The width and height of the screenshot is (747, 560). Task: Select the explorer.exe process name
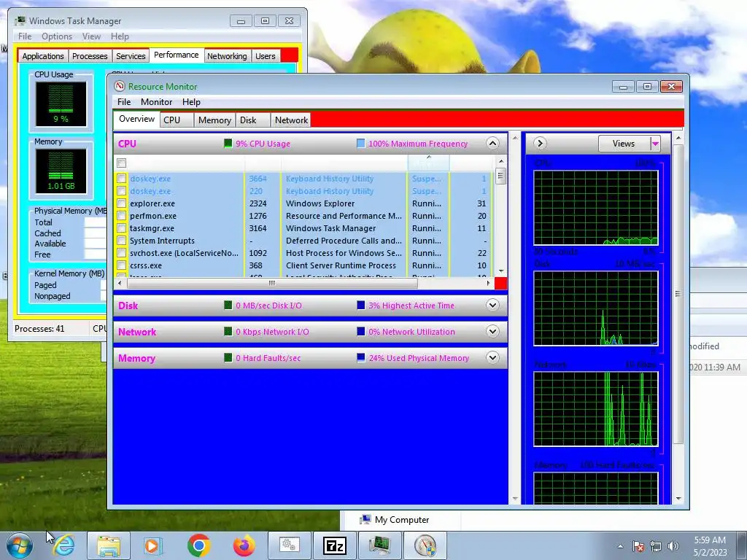click(x=152, y=203)
